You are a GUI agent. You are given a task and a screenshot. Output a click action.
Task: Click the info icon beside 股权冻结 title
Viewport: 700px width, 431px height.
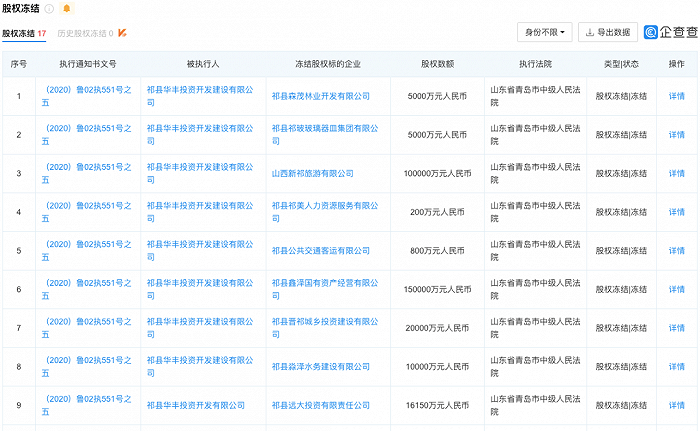click(49, 9)
